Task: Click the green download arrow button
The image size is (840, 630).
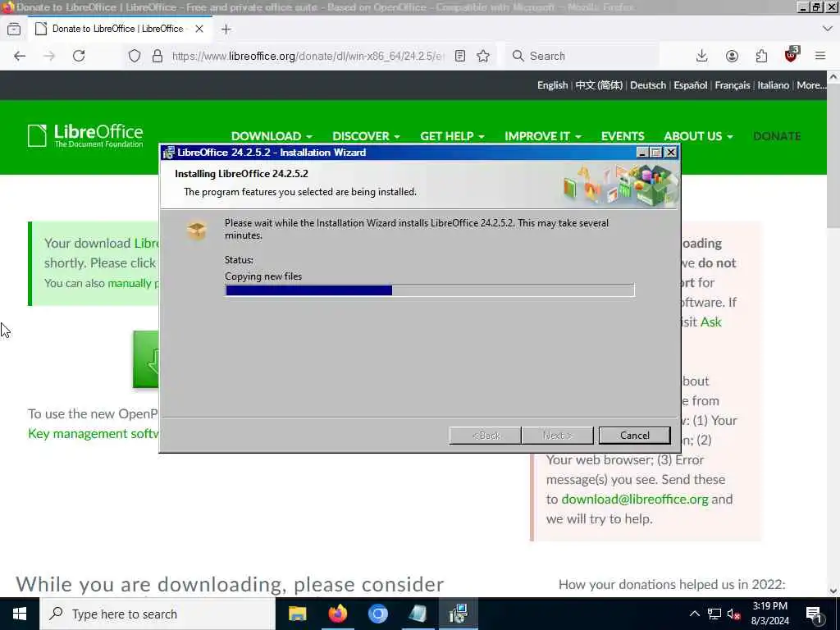Action: (146, 359)
